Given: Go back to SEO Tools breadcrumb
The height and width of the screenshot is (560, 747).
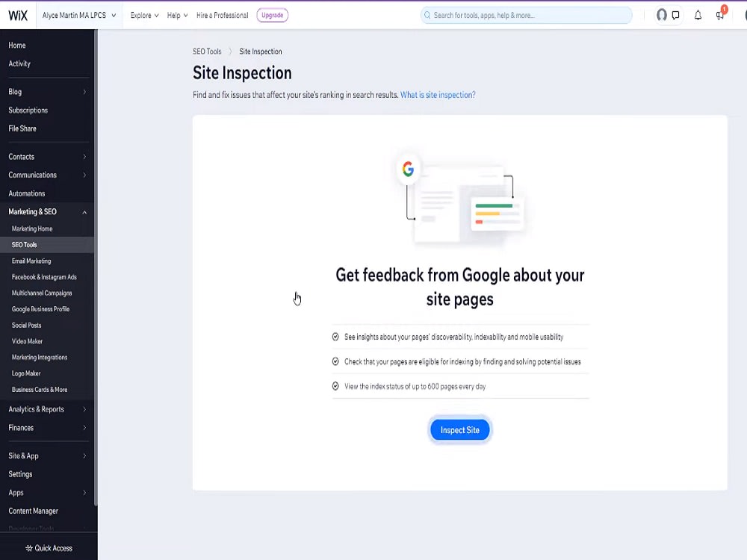Looking at the screenshot, I should (207, 52).
